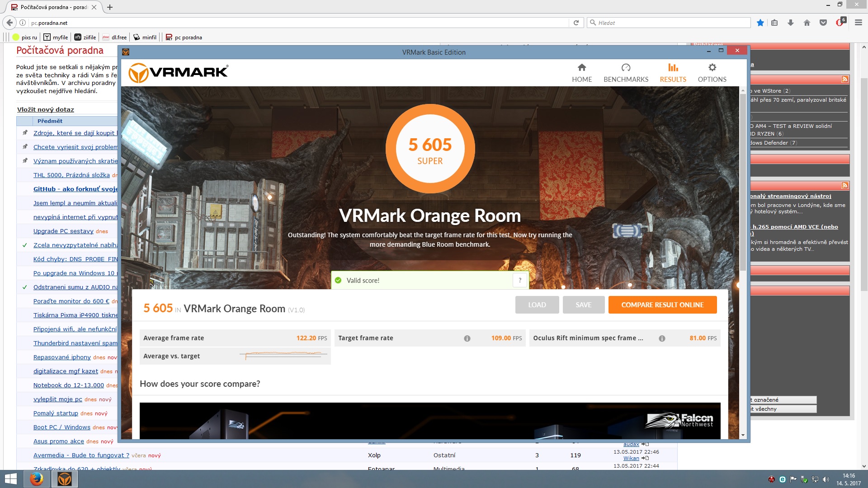Viewport: 868px width, 488px height.
Task: Open Options gear icon
Action: click(712, 68)
